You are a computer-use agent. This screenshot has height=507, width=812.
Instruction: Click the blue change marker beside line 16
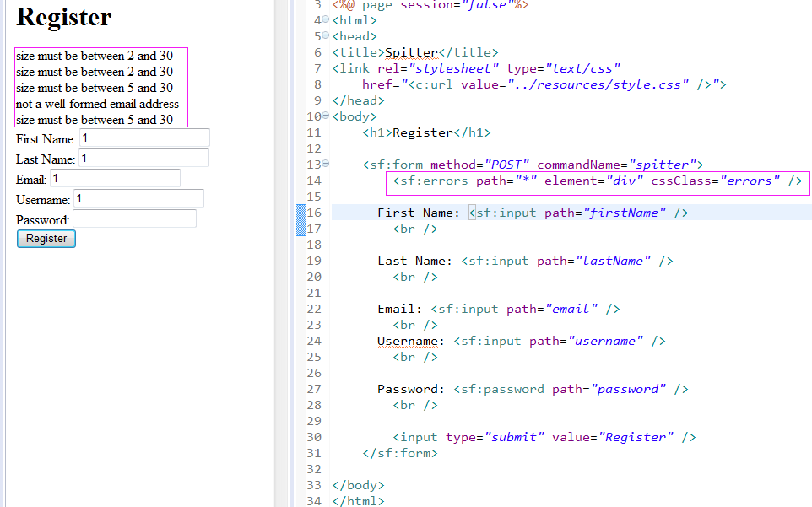click(x=300, y=220)
